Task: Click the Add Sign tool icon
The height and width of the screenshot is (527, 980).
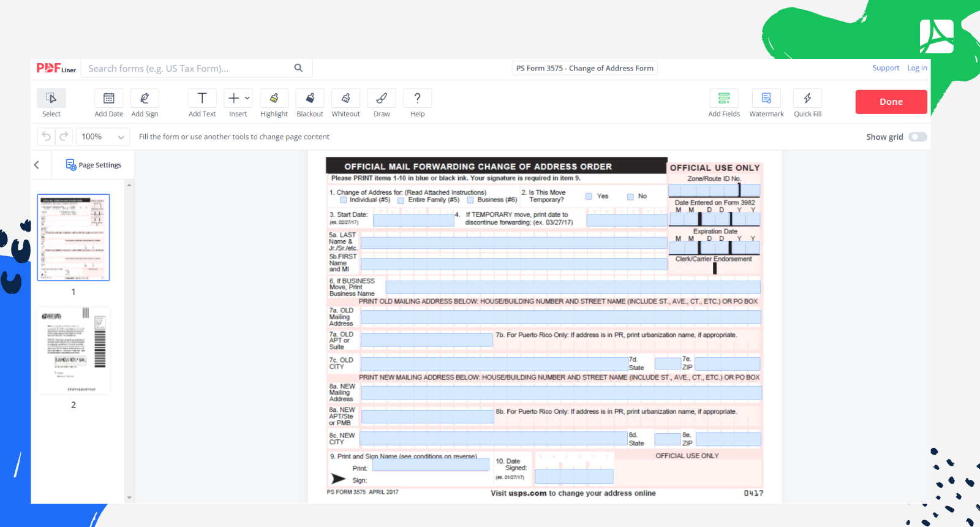Action: 145,99
